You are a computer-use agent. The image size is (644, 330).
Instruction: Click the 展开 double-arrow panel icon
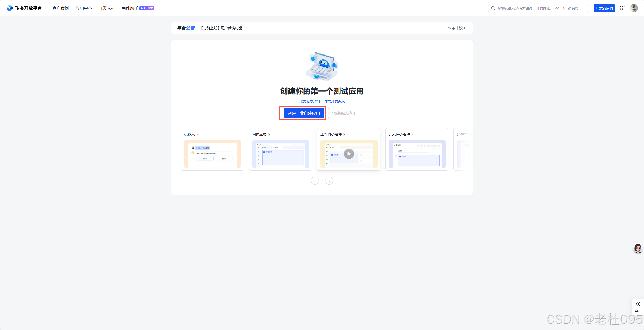pyautogui.click(x=638, y=304)
